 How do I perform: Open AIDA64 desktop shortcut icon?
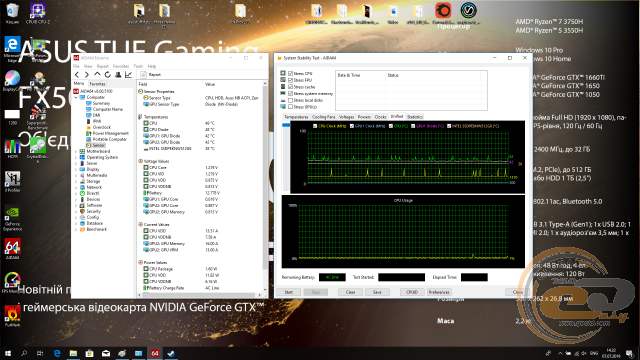(x=12, y=249)
